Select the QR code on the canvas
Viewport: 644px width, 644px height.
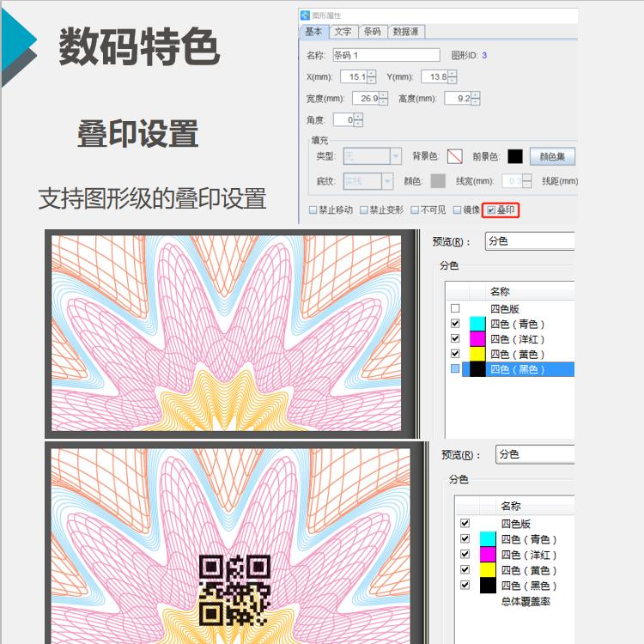click(234, 589)
